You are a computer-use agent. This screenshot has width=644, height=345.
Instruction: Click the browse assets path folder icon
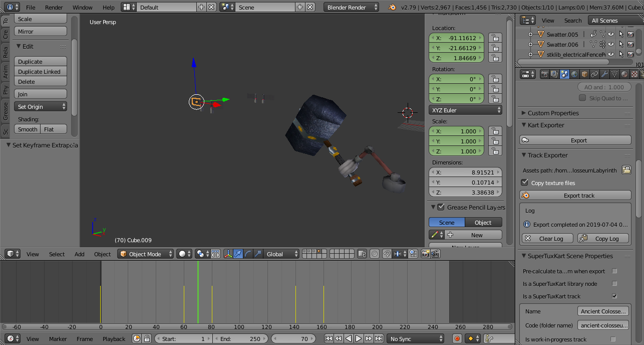[626, 170]
